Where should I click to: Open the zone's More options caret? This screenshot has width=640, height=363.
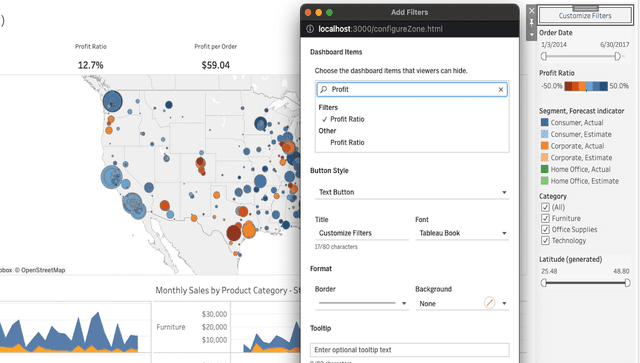(x=531, y=35)
